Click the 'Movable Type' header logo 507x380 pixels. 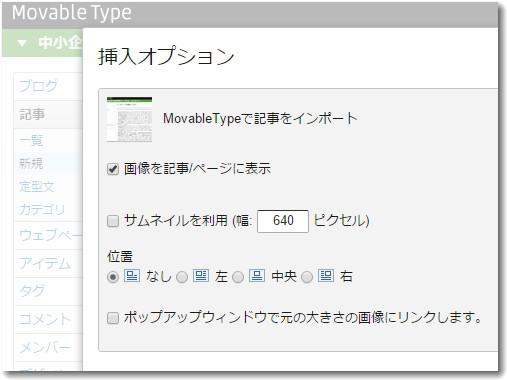(72, 13)
